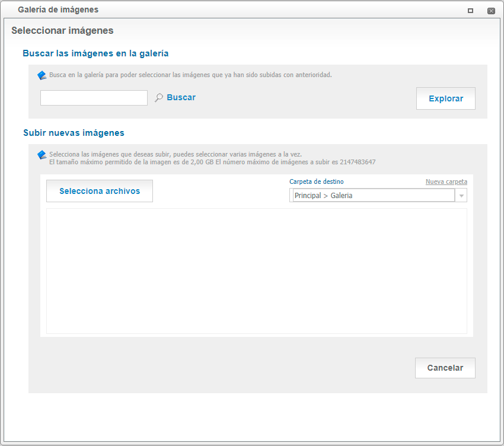Screen dimensions: 504x446
Task: Click the Carpeta de destino label
Action: pos(316,181)
